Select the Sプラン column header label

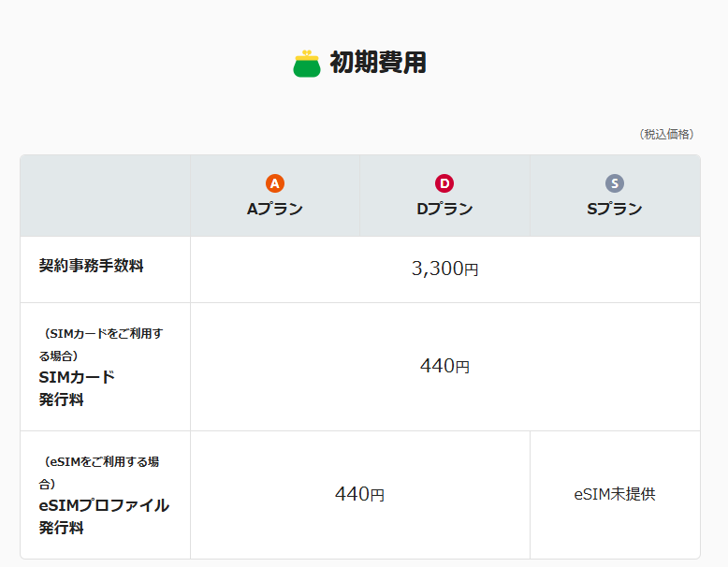coord(614,209)
